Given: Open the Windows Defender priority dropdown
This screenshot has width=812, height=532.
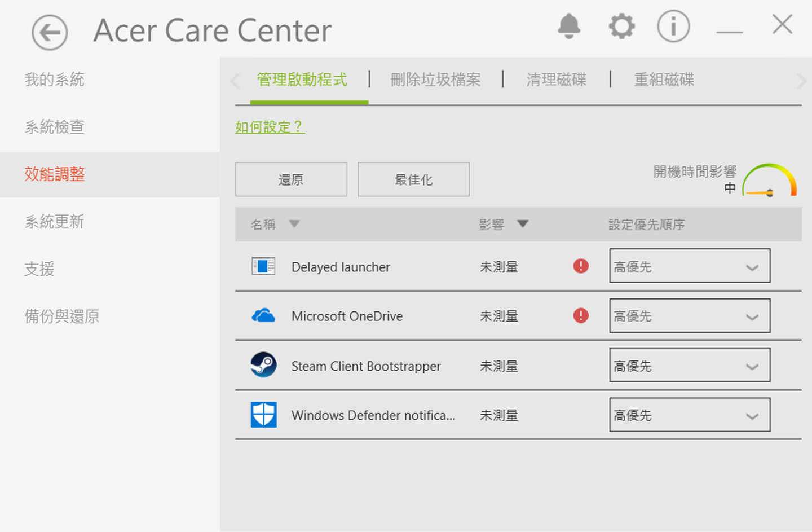Looking at the screenshot, I should tap(690, 415).
